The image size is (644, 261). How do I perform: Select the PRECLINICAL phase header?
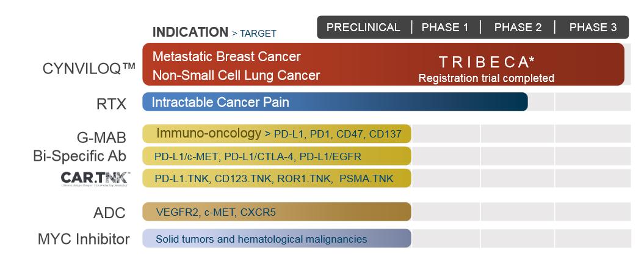pos(363,28)
